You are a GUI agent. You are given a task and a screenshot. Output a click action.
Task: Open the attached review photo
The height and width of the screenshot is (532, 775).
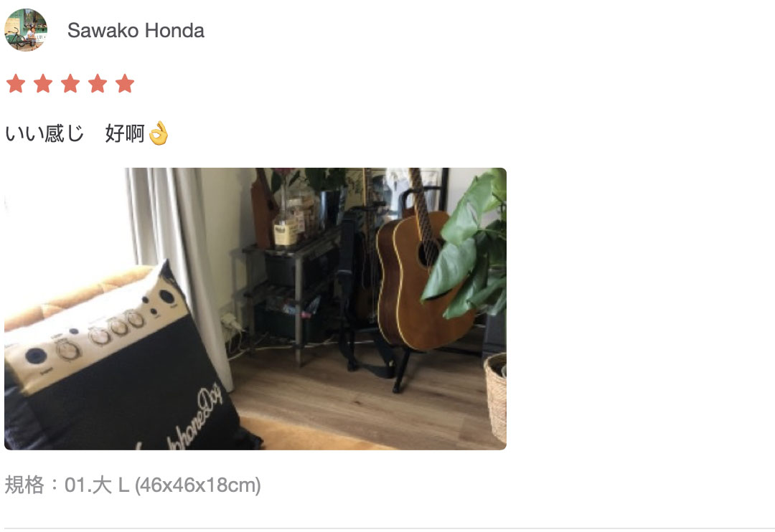tap(255, 309)
